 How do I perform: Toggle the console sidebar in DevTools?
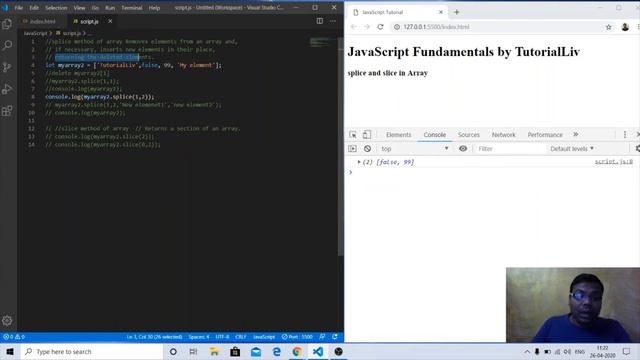[x=352, y=149]
